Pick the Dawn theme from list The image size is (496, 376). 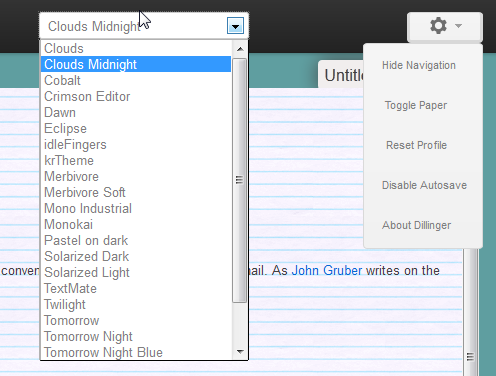[x=136, y=112]
